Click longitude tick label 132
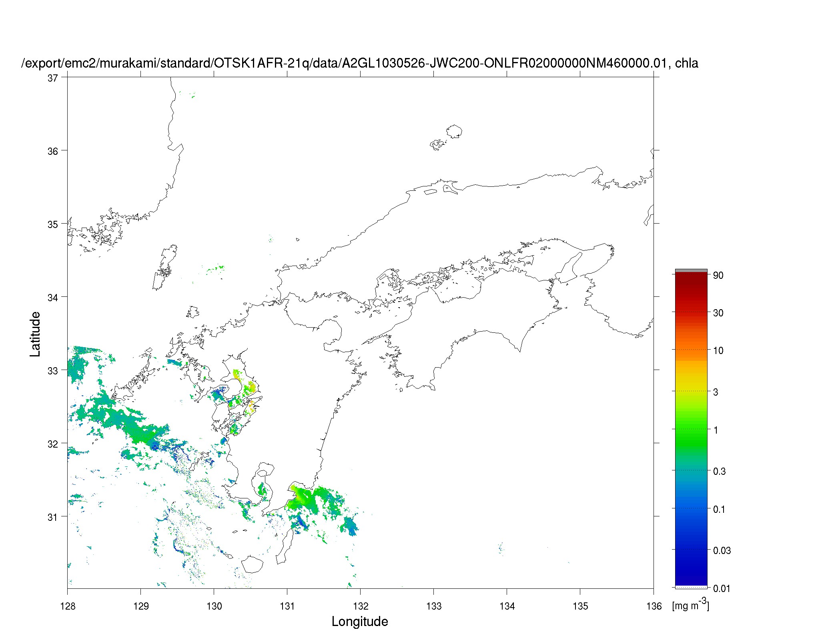Image resolution: width=840 pixels, height=640 pixels. tap(361, 606)
